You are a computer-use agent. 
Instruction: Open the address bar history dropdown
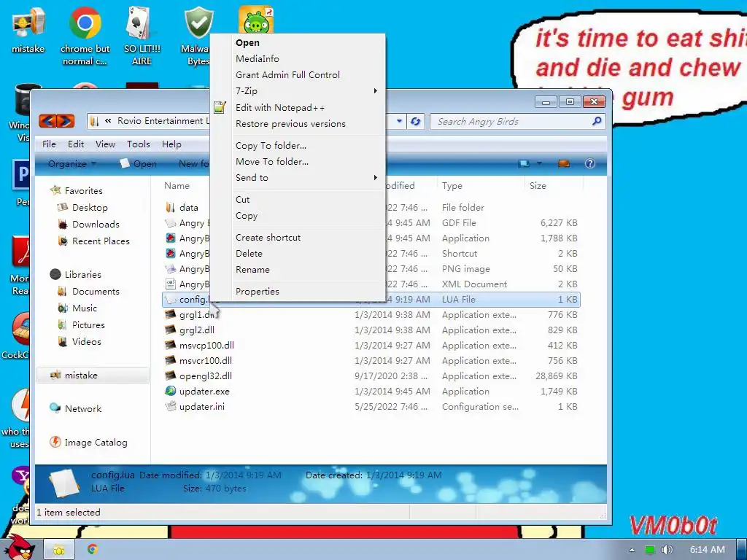pyautogui.click(x=399, y=122)
